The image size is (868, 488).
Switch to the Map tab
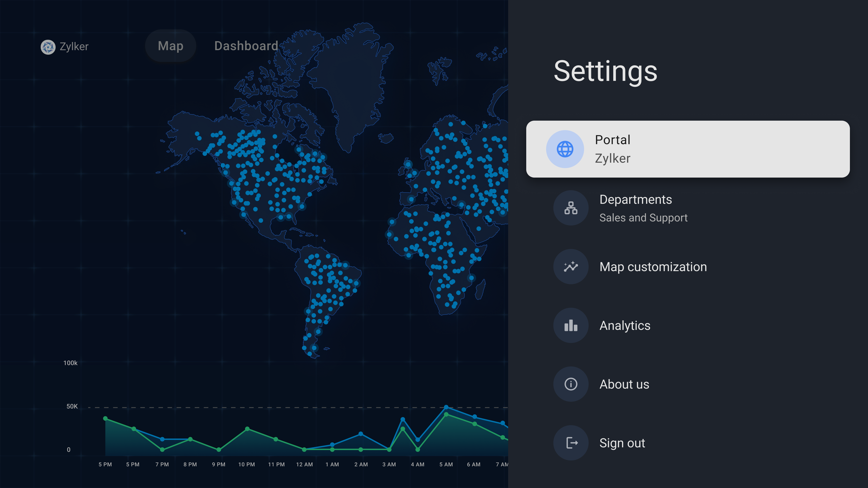pos(170,46)
